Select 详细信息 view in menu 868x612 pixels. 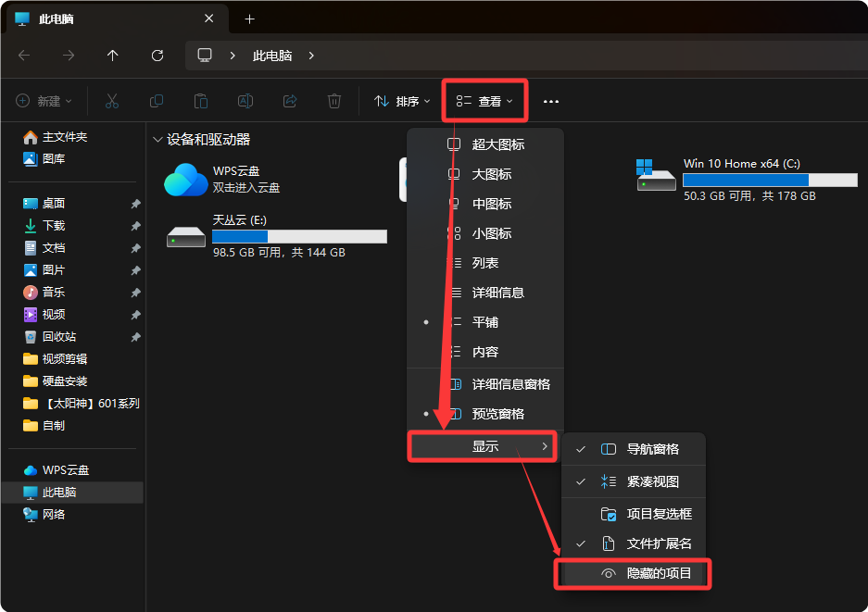click(x=497, y=293)
